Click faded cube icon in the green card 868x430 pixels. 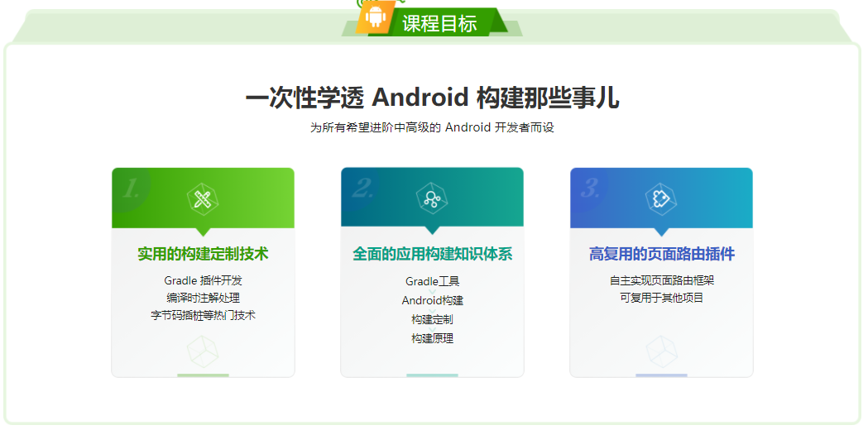203,352
